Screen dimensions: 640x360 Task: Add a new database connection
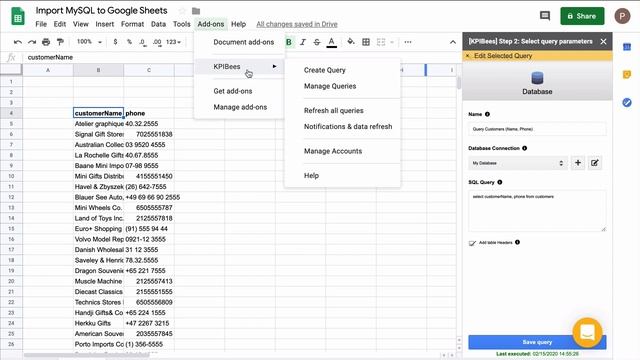click(x=578, y=163)
